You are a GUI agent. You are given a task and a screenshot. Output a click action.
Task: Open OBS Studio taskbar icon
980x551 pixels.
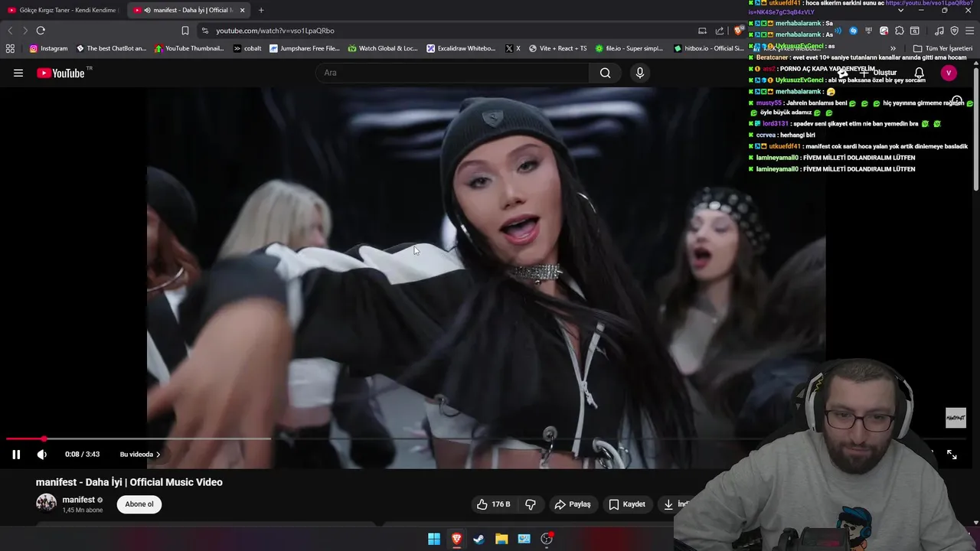coord(547,539)
